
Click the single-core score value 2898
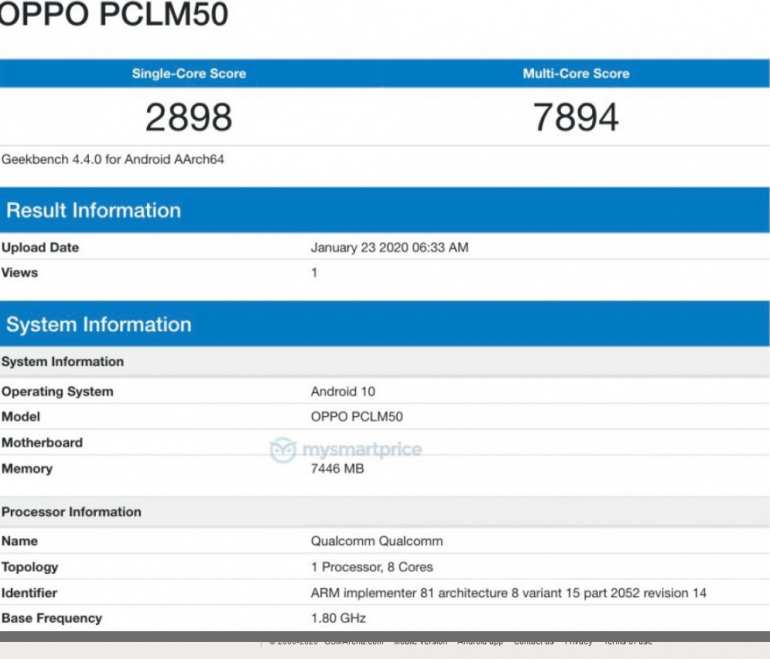pos(189,117)
